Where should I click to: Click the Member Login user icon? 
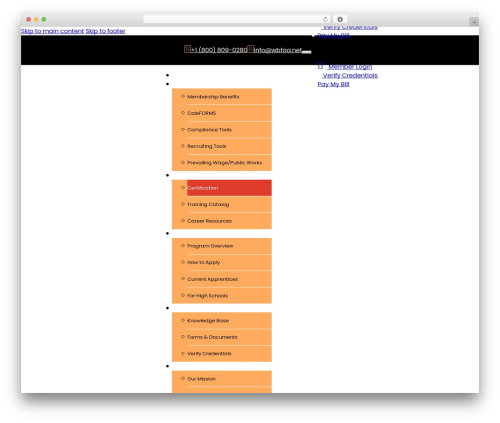pos(320,66)
